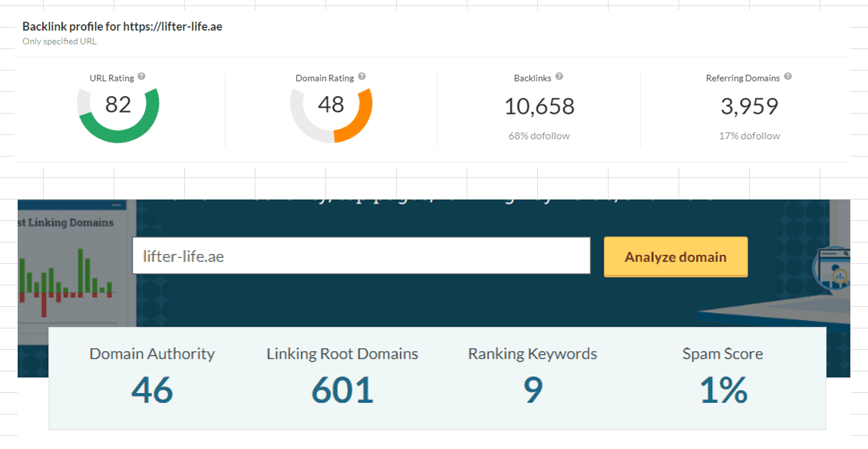868x449 pixels.
Task: Click the Backlink profile heading
Action: [x=122, y=27]
